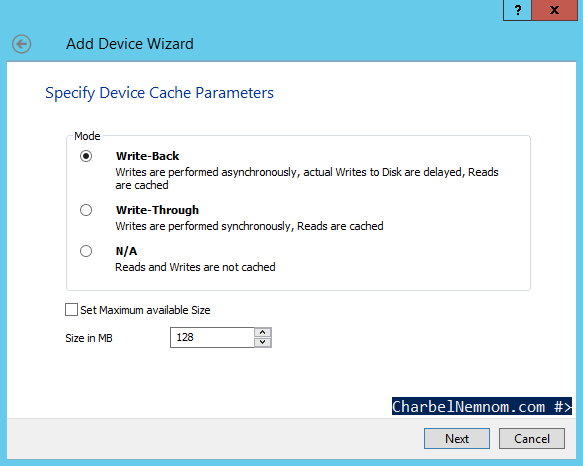Click 'Writes are performed asynchronously' description

coord(307,179)
